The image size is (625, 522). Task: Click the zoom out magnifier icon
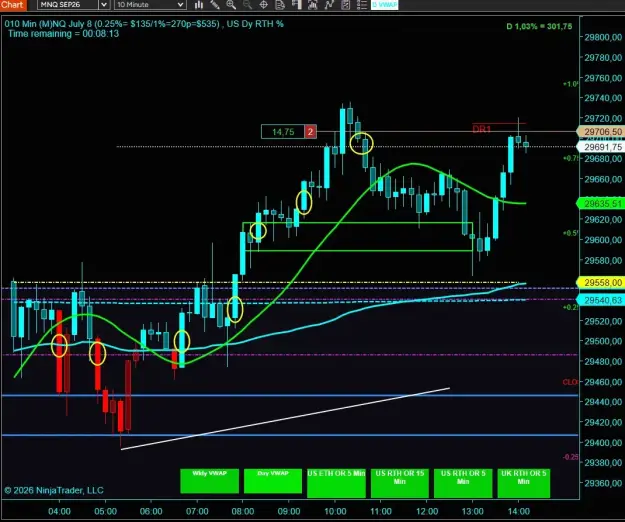247,5
